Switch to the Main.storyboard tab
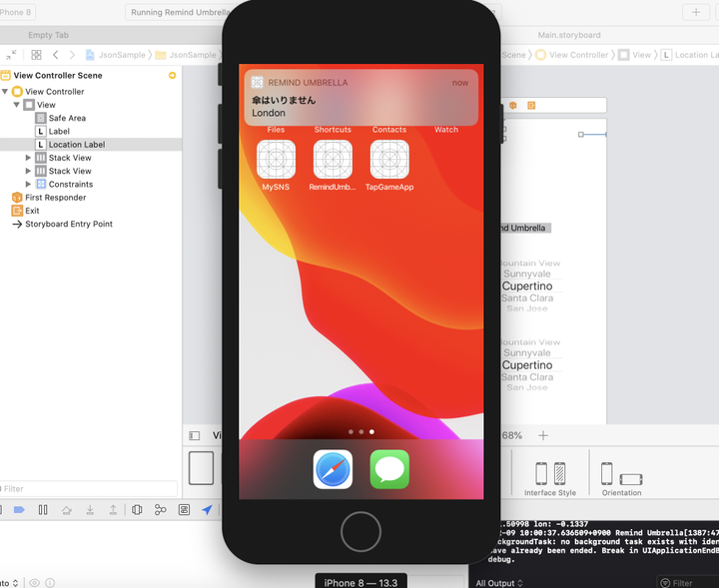Image resolution: width=719 pixels, height=588 pixels. pos(569,35)
